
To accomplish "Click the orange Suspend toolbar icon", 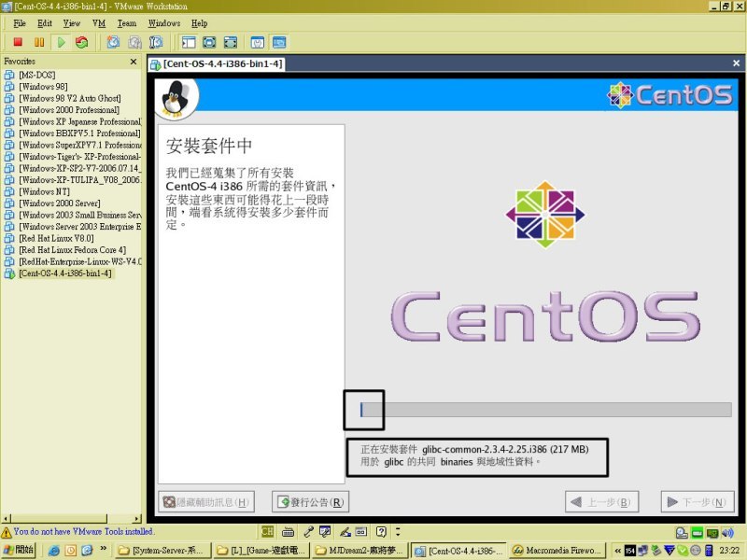I will click(39, 42).
